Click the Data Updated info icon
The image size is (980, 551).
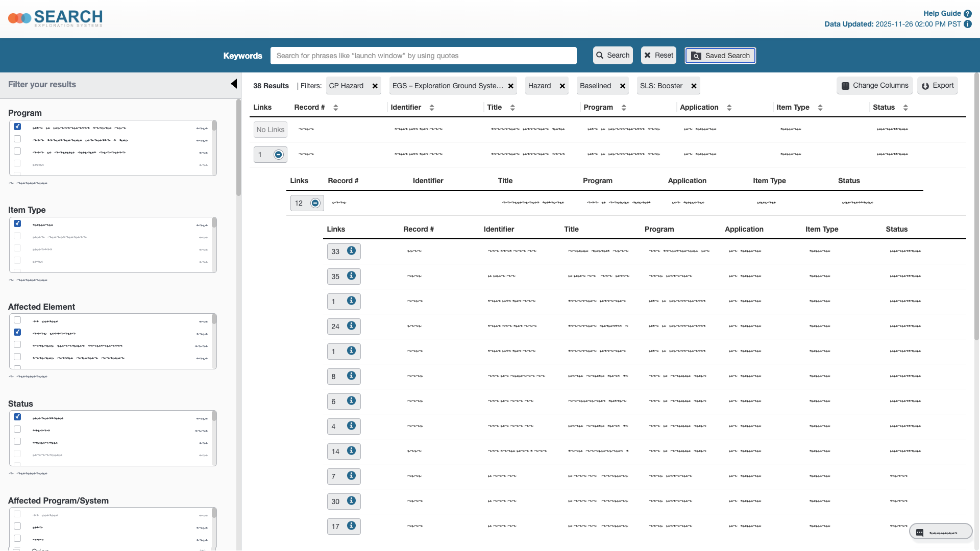pyautogui.click(x=968, y=24)
